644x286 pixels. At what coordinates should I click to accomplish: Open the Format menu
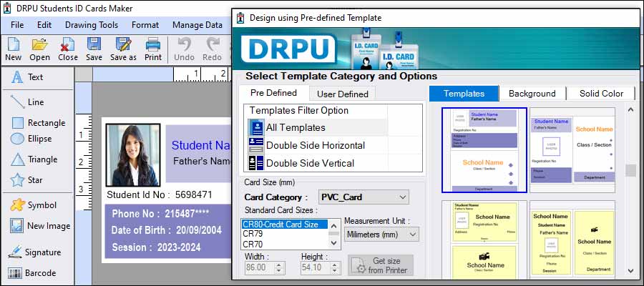coord(145,25)
